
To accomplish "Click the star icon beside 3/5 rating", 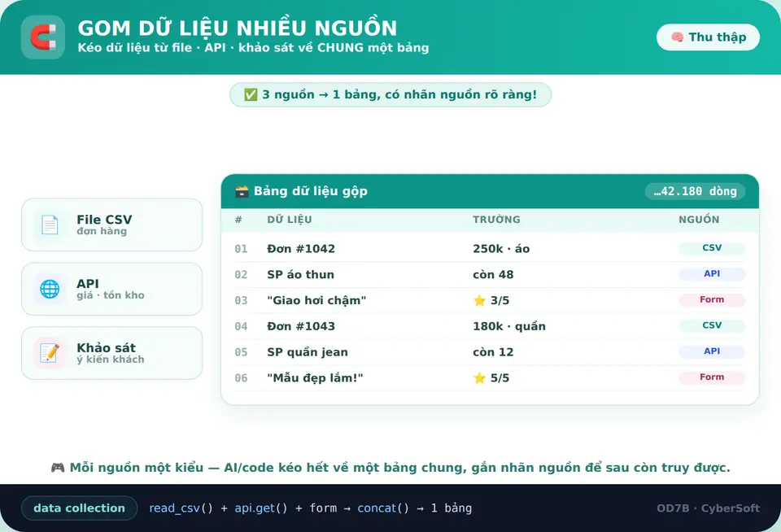I will click(480, 300).
